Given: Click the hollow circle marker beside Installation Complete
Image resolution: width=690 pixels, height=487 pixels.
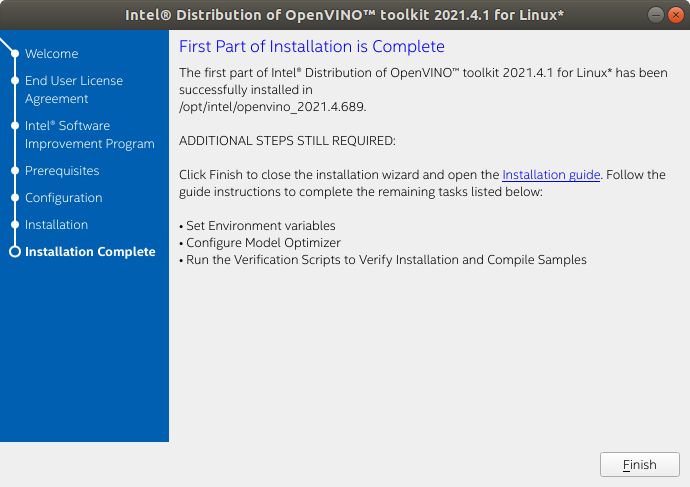Looking at the screenshot, I should click(14, 252).
